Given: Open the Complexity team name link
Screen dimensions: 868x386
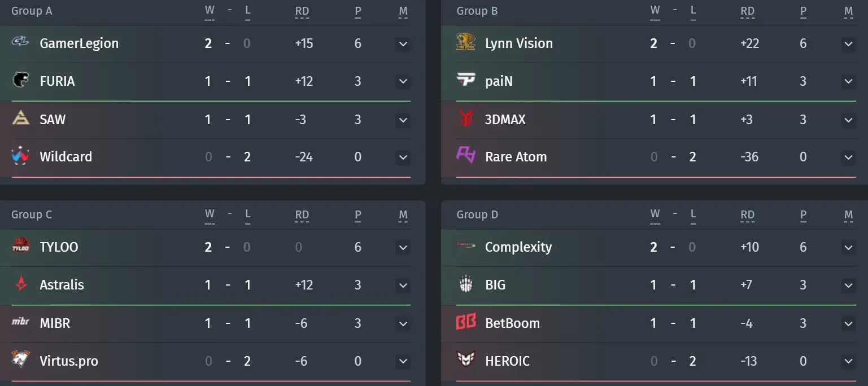Looking at the screenshot, I should point(518,247).
